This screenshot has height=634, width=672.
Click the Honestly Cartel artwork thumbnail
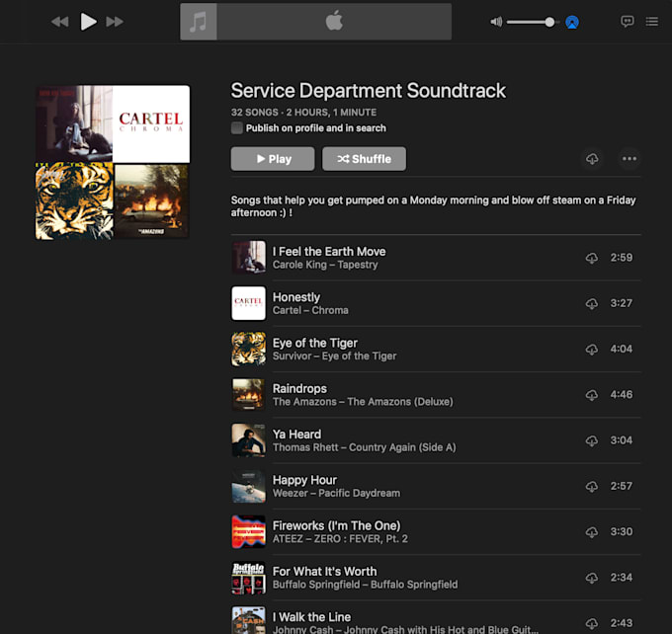coord(249,303)
